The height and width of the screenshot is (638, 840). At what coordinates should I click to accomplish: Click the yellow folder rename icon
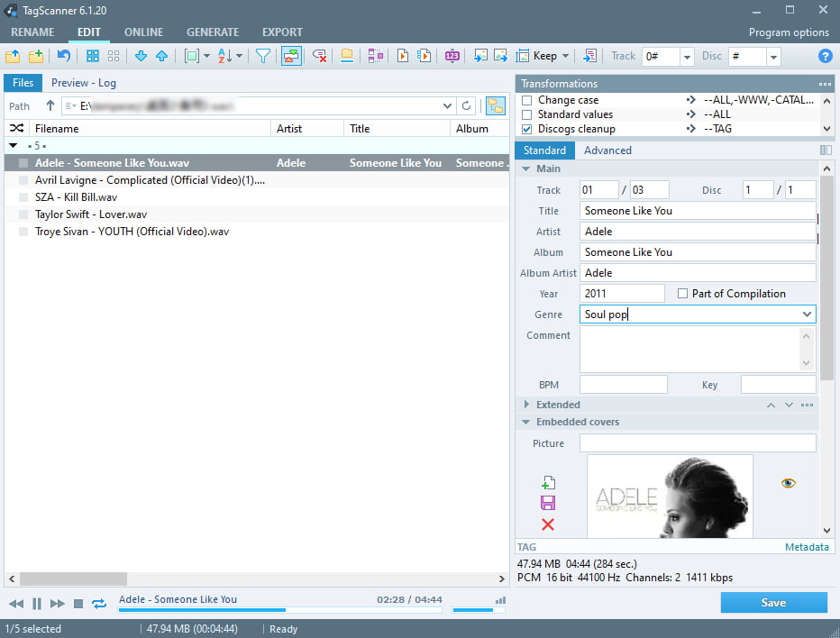coord(347,56)
